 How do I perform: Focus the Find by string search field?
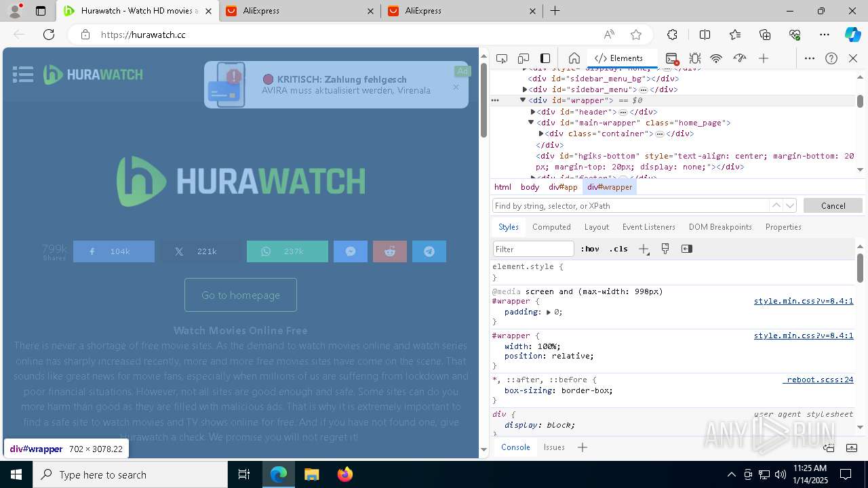(631, 205)
